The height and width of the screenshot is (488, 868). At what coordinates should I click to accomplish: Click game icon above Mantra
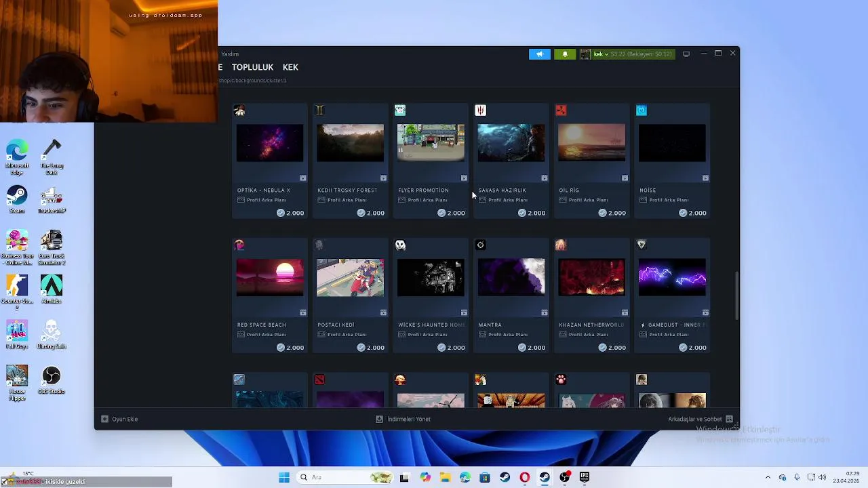[x=481, y=245]
